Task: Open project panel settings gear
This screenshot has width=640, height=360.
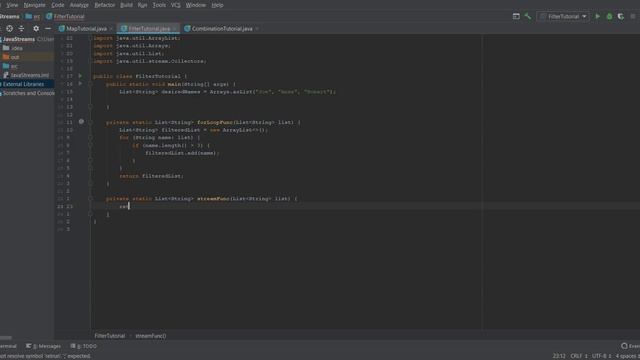Action: coord(36,29)
